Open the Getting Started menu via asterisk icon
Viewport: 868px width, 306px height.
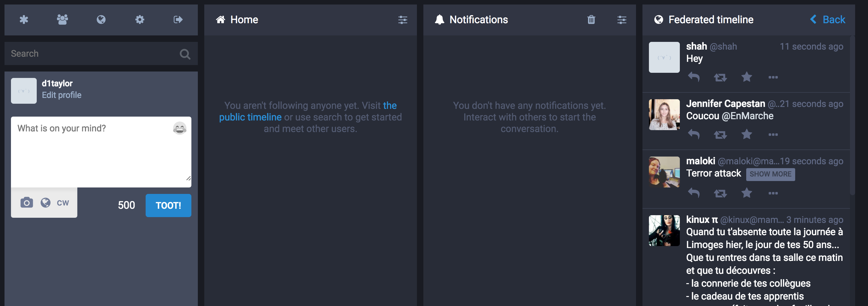pyautogui.click(x=24, y=20)
